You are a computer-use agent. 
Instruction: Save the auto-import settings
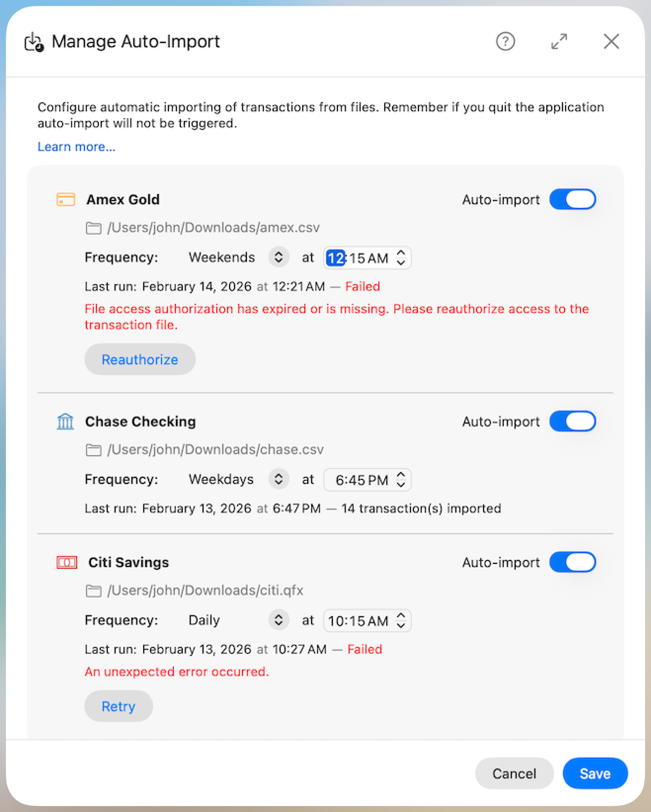point(595,773)
